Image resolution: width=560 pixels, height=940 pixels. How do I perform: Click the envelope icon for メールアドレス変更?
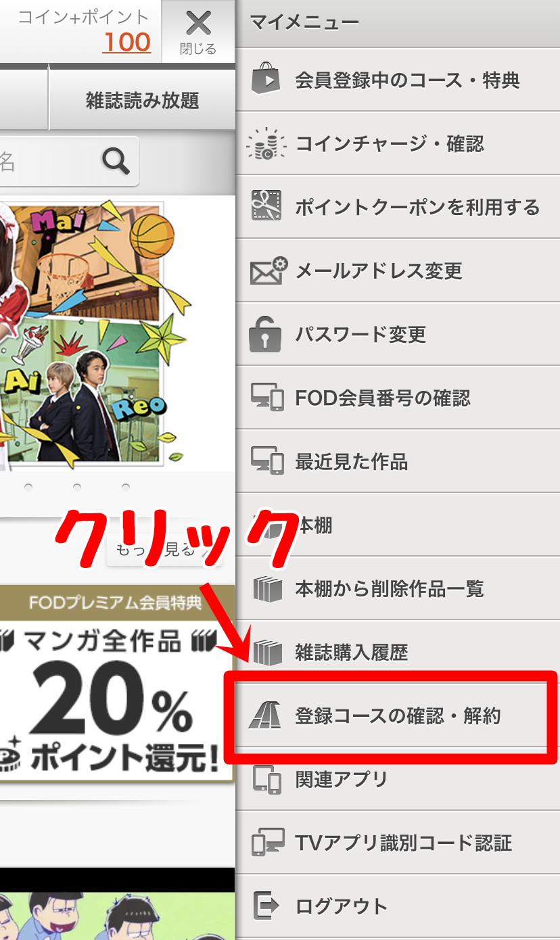[x=268, y=271]
